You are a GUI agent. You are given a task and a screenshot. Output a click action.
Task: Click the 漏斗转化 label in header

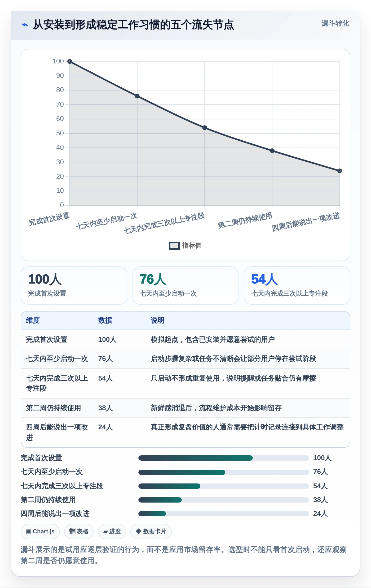335,23
